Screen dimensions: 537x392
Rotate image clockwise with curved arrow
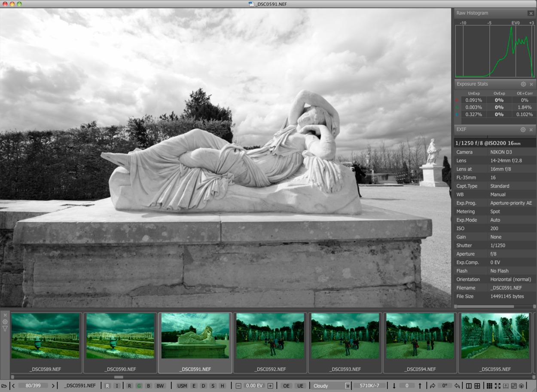click(x=433, y=386)
